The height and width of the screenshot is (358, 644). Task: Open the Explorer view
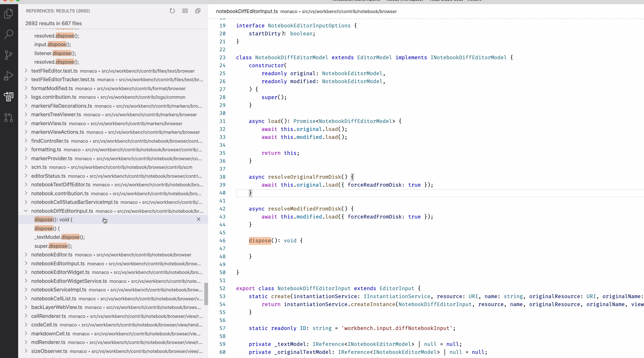click(9, 14)
